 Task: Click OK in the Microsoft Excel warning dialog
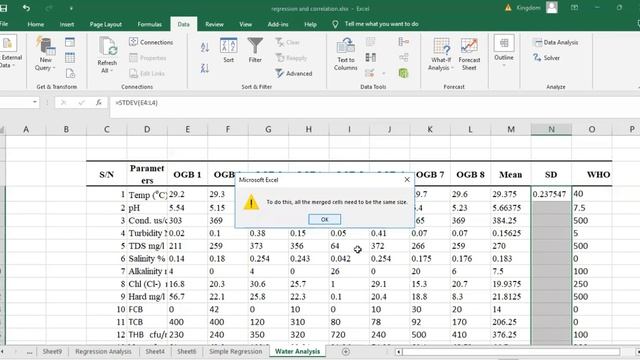[x=324, y=220]
